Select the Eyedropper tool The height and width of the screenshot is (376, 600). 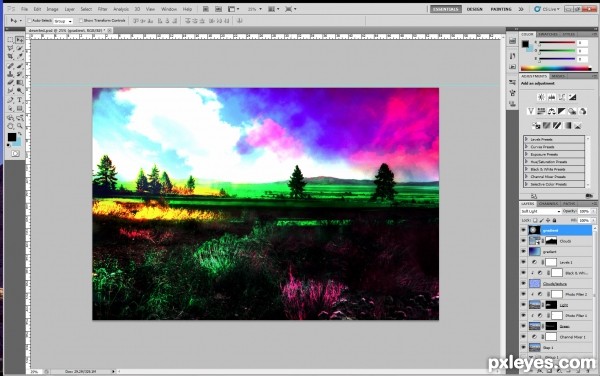click(20, 57)
